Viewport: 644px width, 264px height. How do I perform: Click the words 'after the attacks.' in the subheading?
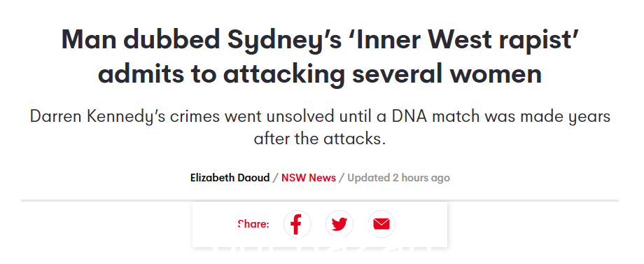(x=320, y=139)
